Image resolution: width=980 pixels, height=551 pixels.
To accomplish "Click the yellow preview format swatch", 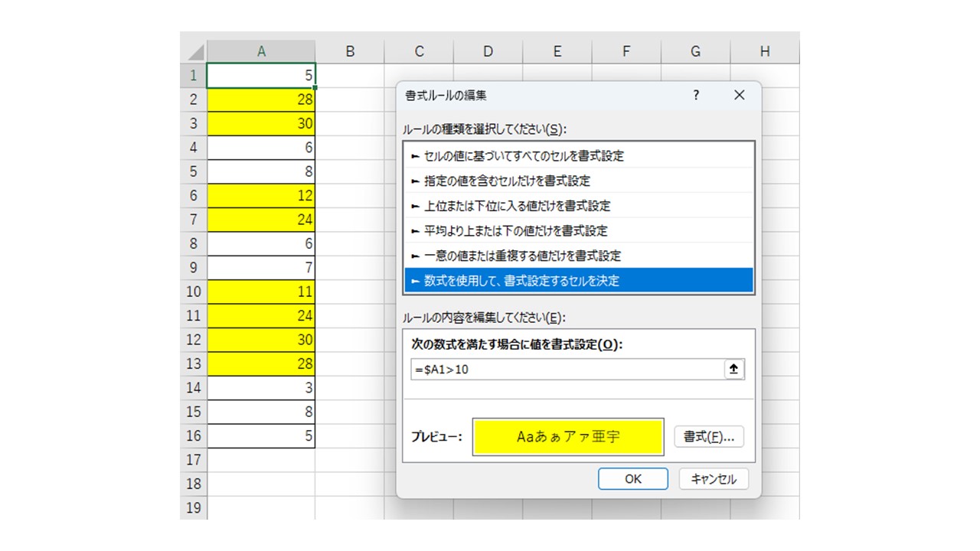I will pyautogui.click(x=568, y=437).
